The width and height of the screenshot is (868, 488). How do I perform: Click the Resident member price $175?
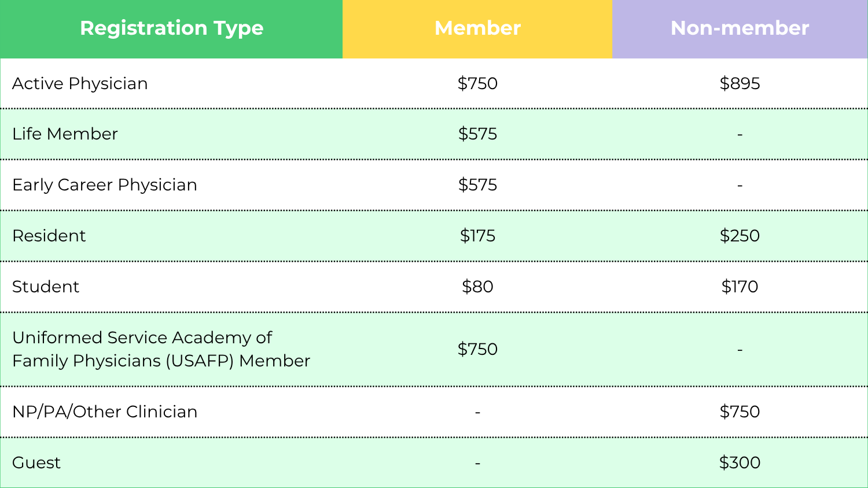pos(477,236)
